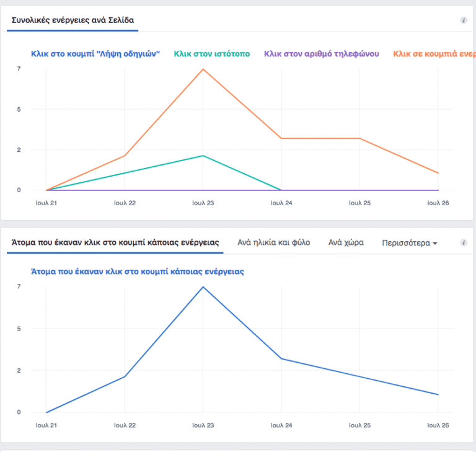This screenshot has width=476, height=452.
Task: Toggle the purple "Κλικ στον αριθμό τηλεφώνου" series
Action: (x=321, y=54)
